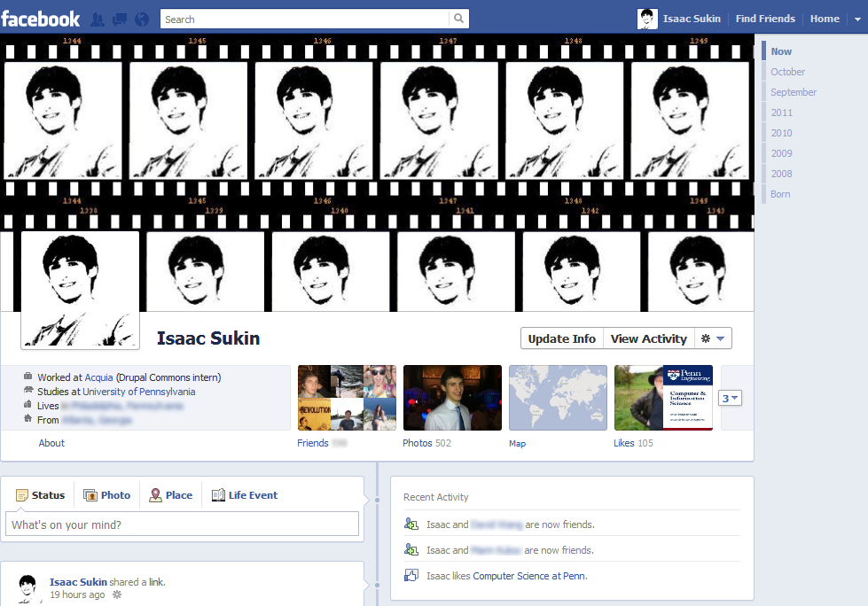Select the Life Event flag icon
This screenshot has height=606, width=868.
(217, 494)
